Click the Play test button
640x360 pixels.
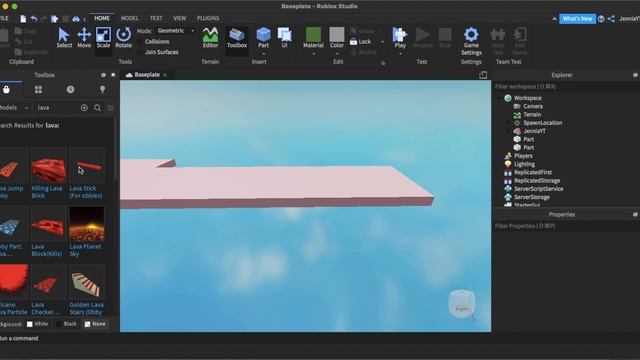pos(400,38)
